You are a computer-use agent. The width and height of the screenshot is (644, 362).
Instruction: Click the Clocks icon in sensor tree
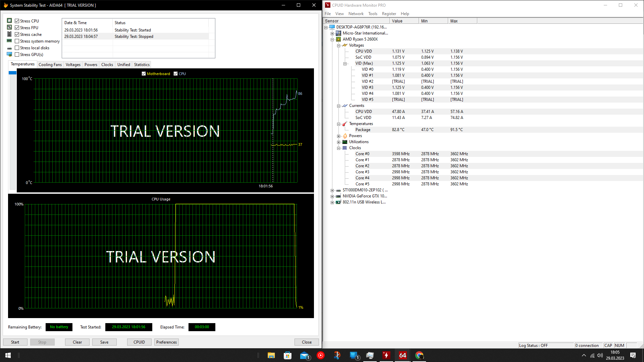(344, 148)
